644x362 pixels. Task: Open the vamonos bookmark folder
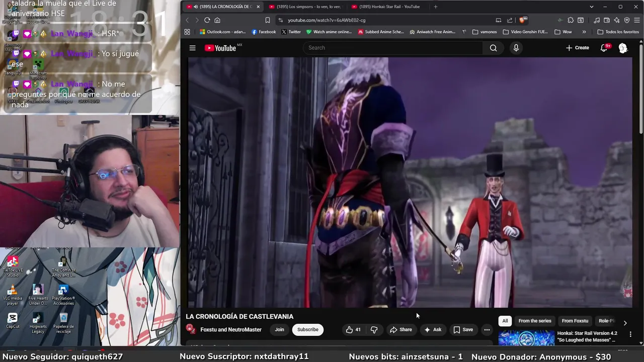tap(485, 32)
